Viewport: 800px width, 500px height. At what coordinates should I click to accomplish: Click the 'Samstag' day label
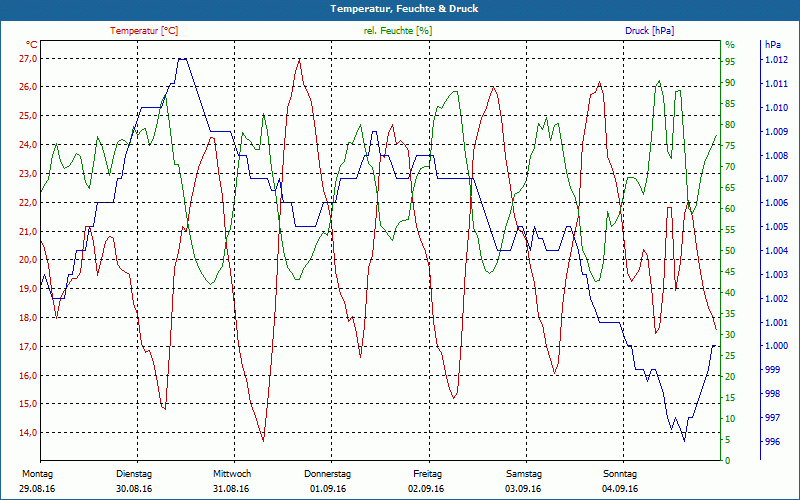524,474
